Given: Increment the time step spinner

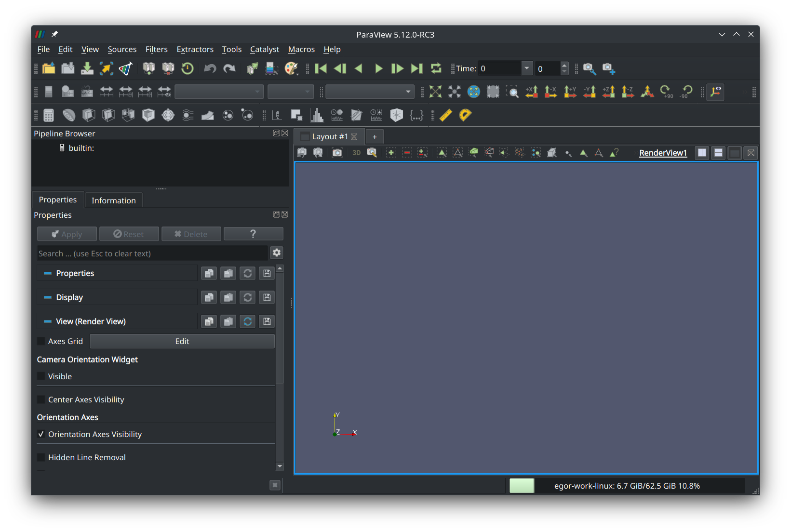Looking at the screenshot, I should [x=564, y=65].
